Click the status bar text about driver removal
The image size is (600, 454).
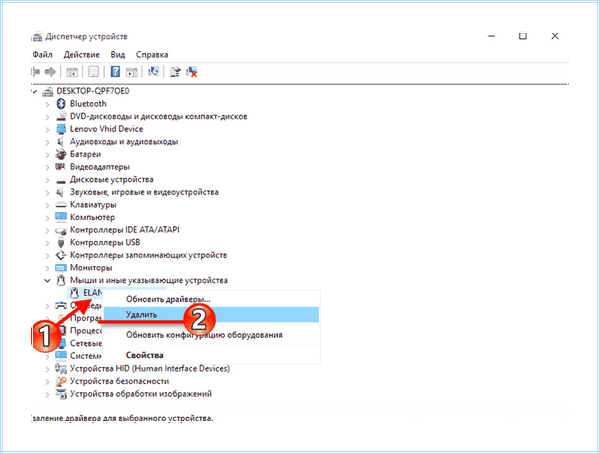click(122, 418)
